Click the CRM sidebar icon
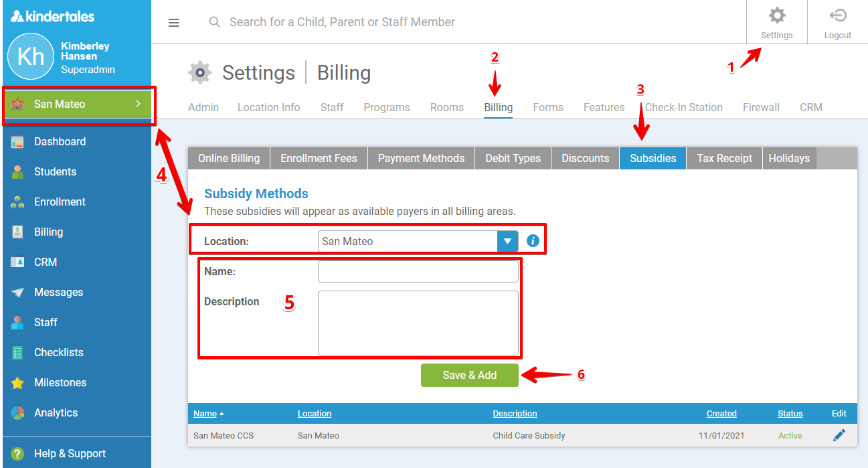 (x=17, y=262)
